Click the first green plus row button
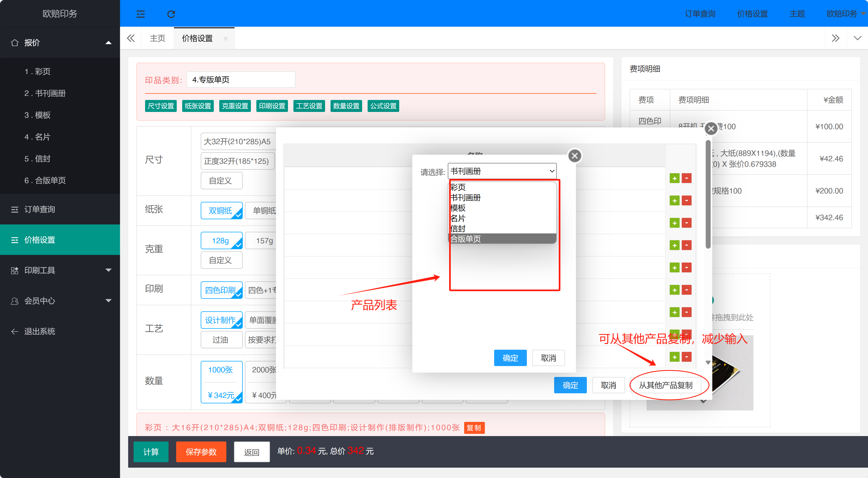 (x=674, y=178)
